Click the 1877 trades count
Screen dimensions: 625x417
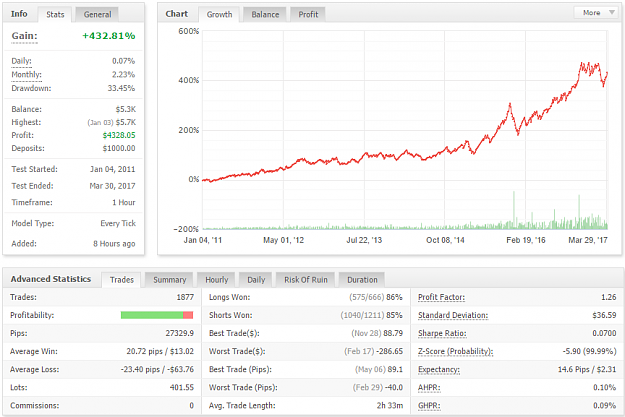185,297
